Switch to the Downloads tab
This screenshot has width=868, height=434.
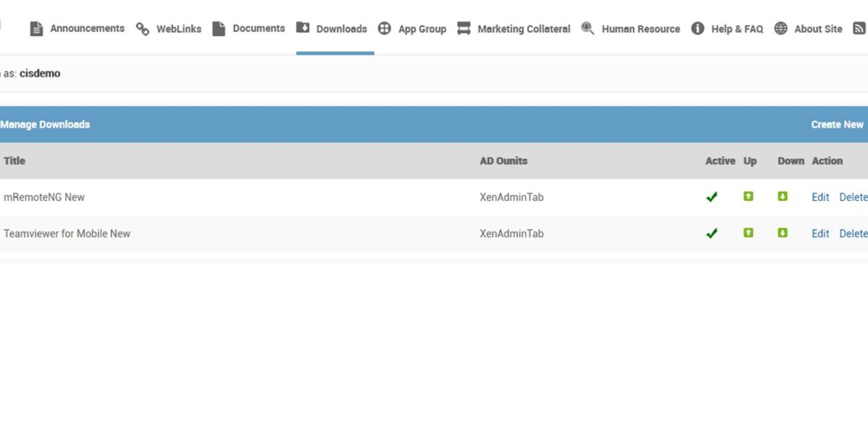pos(341,28)
